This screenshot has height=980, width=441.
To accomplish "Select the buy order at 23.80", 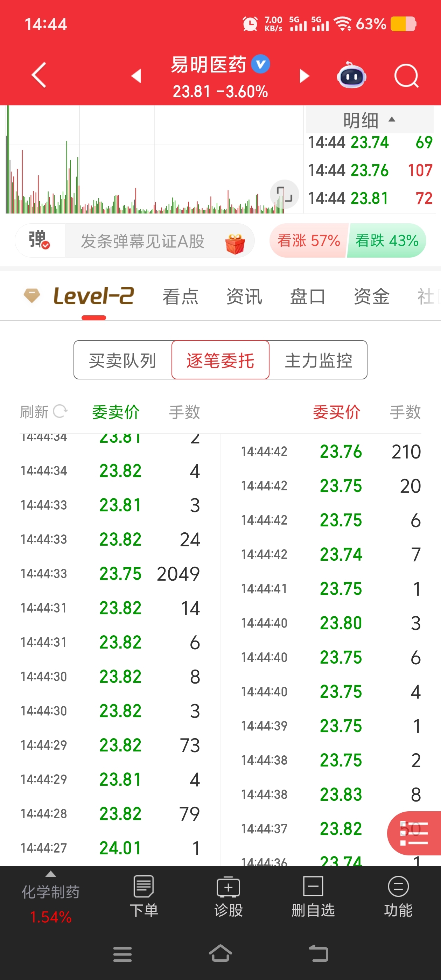I will pyautogui.click(x=331, y=623).
